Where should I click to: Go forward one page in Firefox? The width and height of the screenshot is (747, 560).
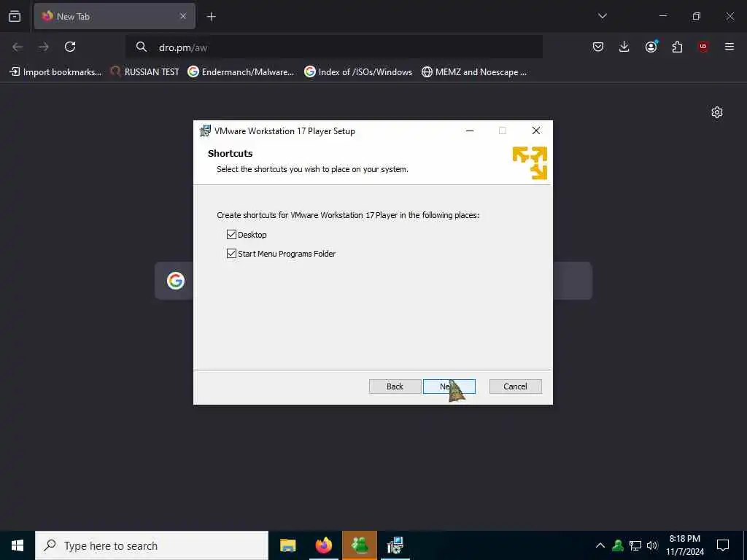(x=44, y=47)
